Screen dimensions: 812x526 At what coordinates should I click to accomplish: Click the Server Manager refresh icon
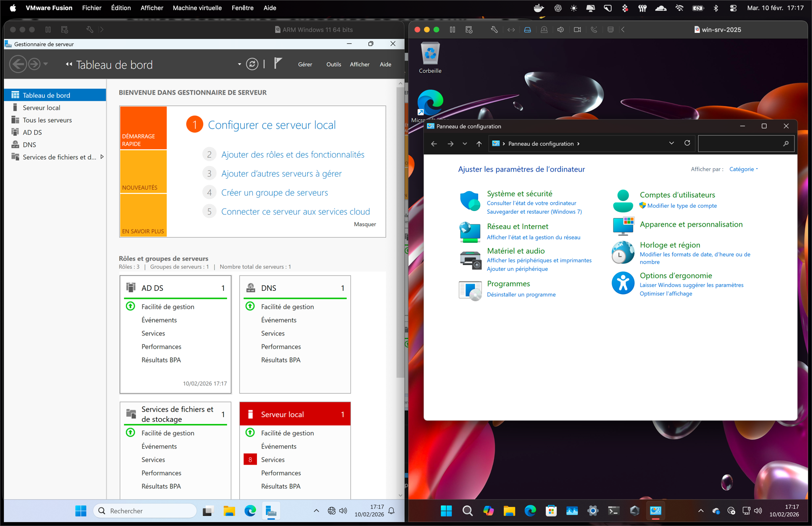252,64
